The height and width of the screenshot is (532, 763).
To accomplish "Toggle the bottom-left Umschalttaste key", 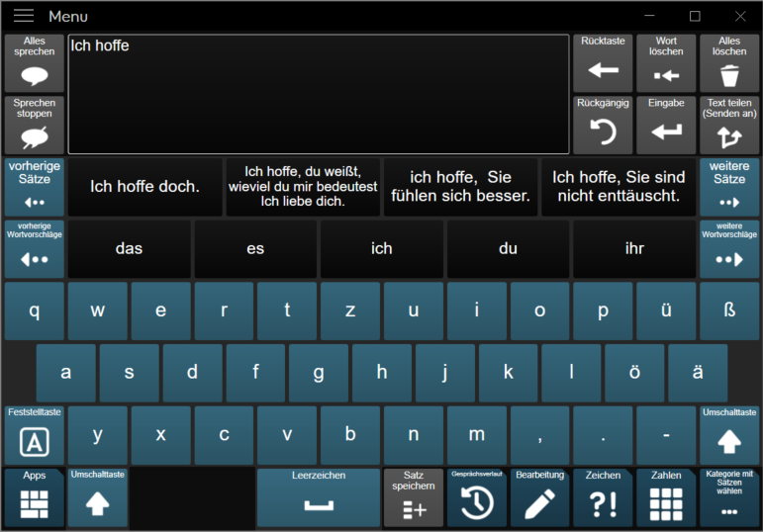I will pos(97,497).
